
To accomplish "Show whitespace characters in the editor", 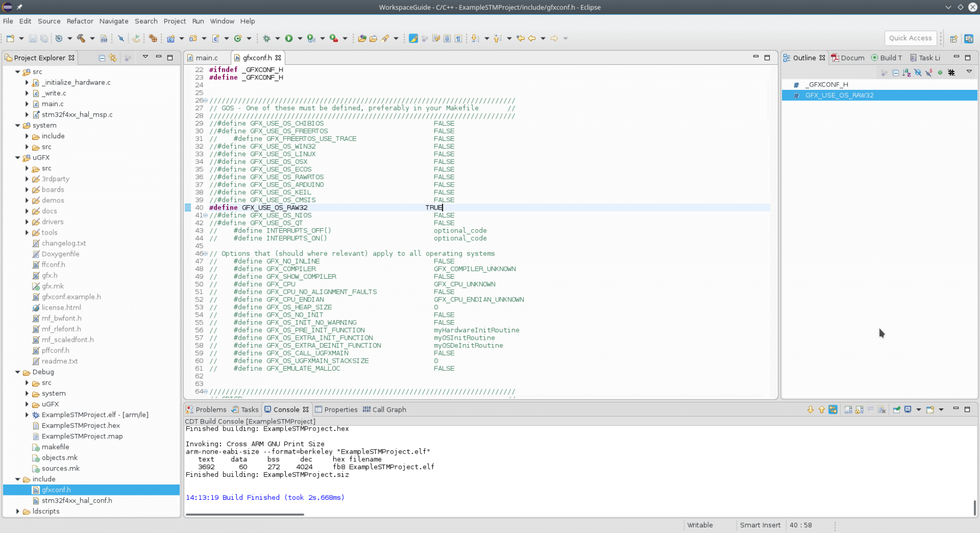I will (457, 38).
